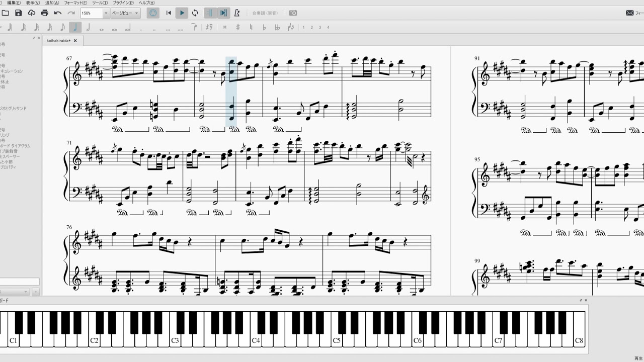Save the score with the floppy disk icon
This screenshot has width=644, height=362.
18,13
